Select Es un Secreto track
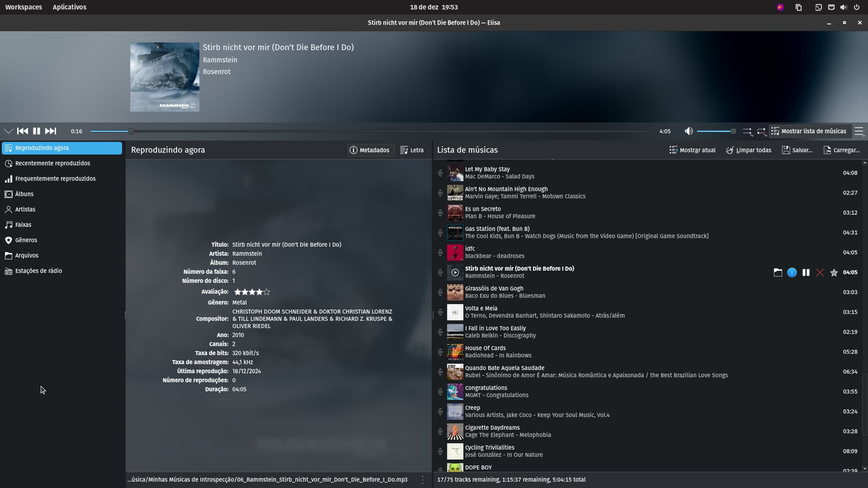 coord(647,212)
